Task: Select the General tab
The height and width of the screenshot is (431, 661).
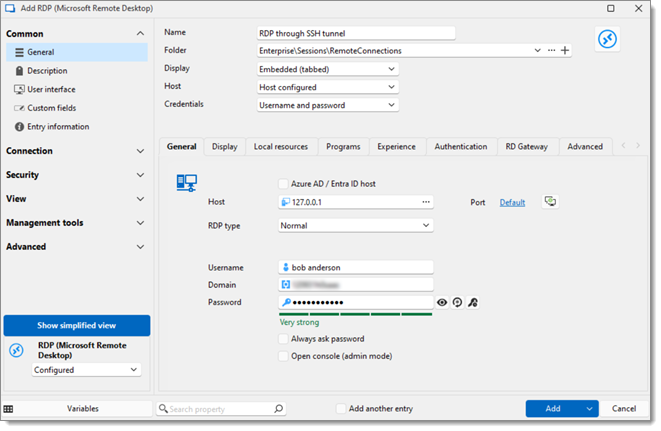Action: click(182, 147)
